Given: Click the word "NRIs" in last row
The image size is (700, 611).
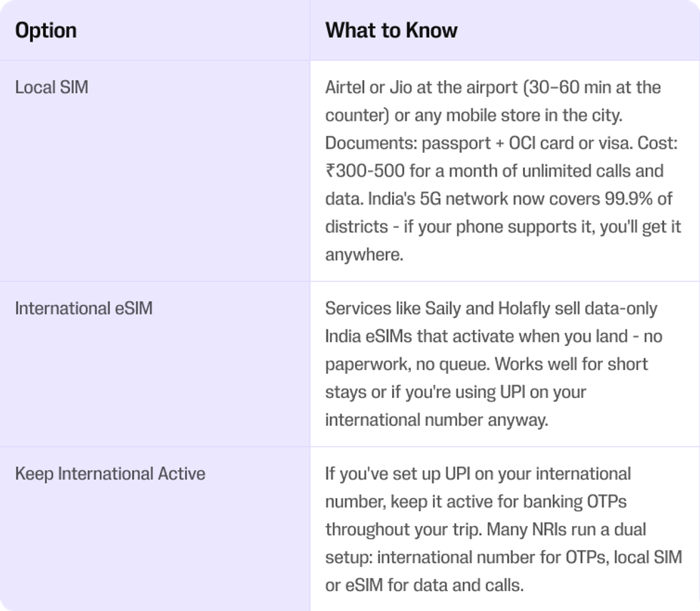Looking at the screenshot, I should click(549, 530).
